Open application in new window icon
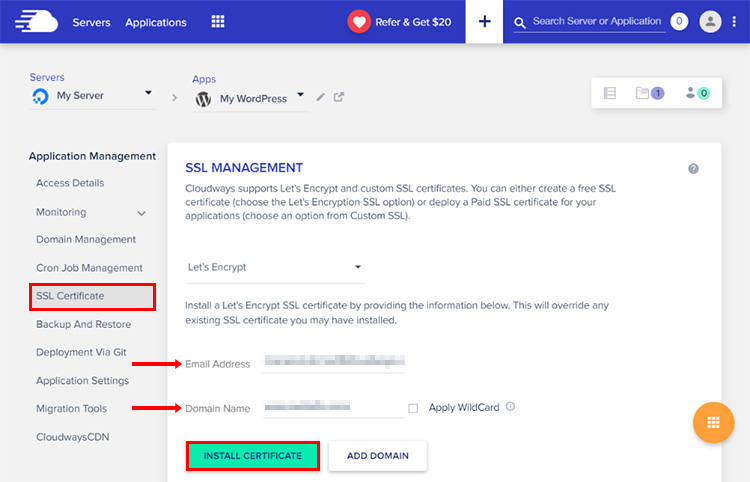Screen dimensions: 750x482 click(x=339, y=97)
